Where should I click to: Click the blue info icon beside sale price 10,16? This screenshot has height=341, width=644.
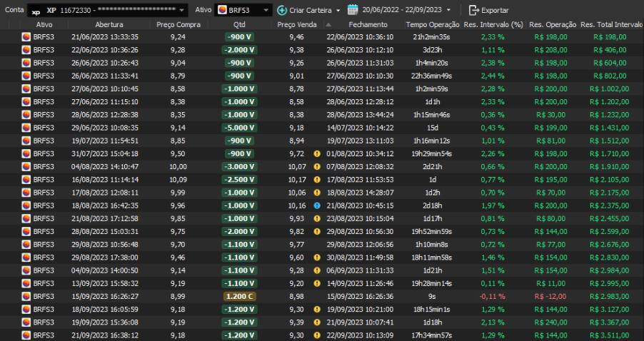point(317,205)
